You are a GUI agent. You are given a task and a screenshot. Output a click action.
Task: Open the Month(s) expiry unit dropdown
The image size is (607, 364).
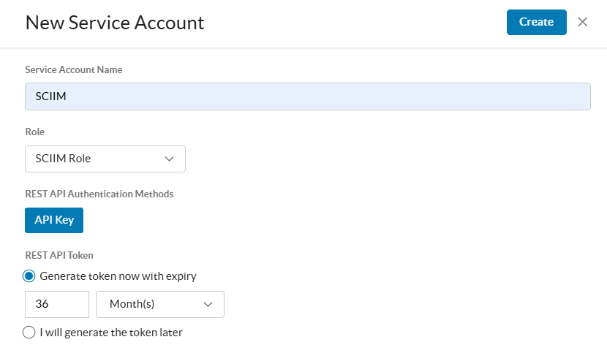(x=159, y=304)
